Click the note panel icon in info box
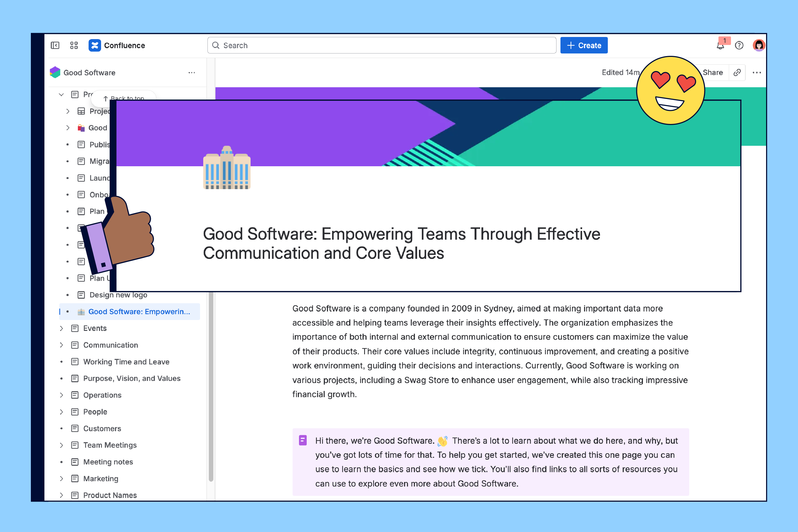This screenshot has width=798, height=532. point(303,440)
